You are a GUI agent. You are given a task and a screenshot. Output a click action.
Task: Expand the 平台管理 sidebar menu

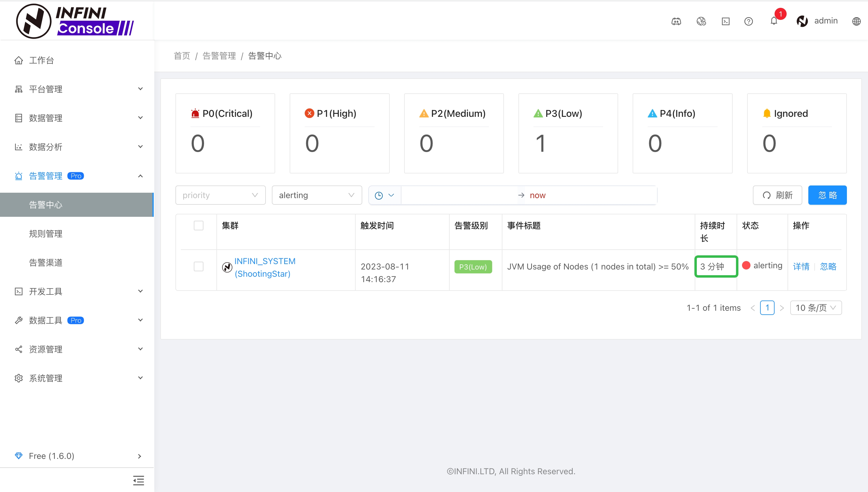(x=77, y=89)
